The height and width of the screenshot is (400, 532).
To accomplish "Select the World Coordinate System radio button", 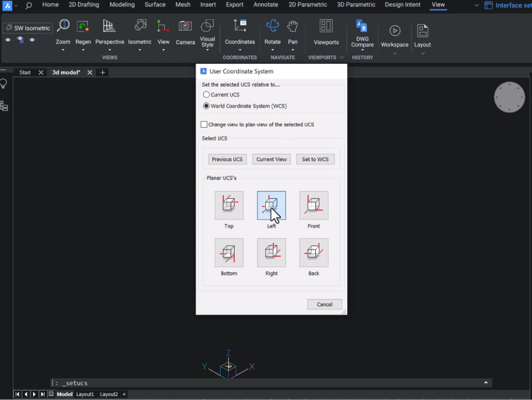I will 206,105.
